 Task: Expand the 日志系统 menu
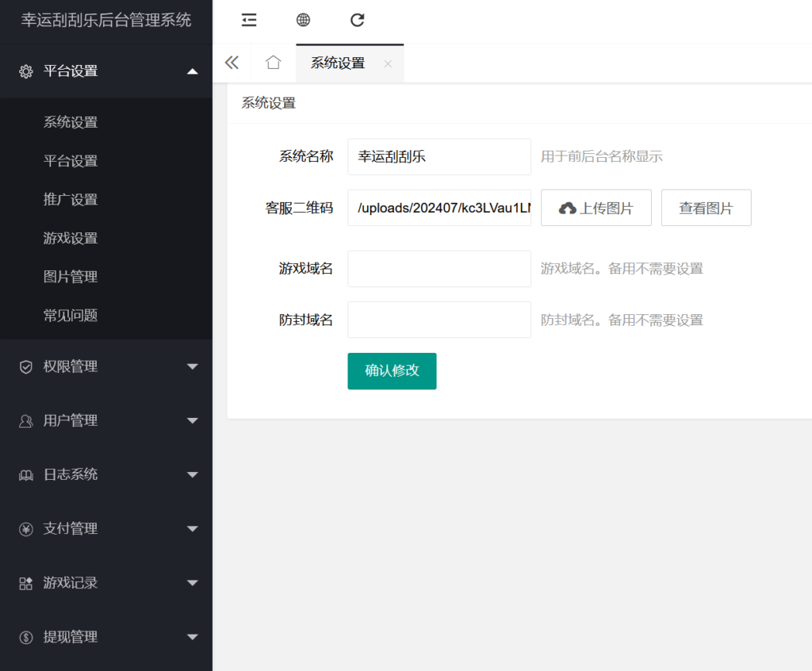191,474
